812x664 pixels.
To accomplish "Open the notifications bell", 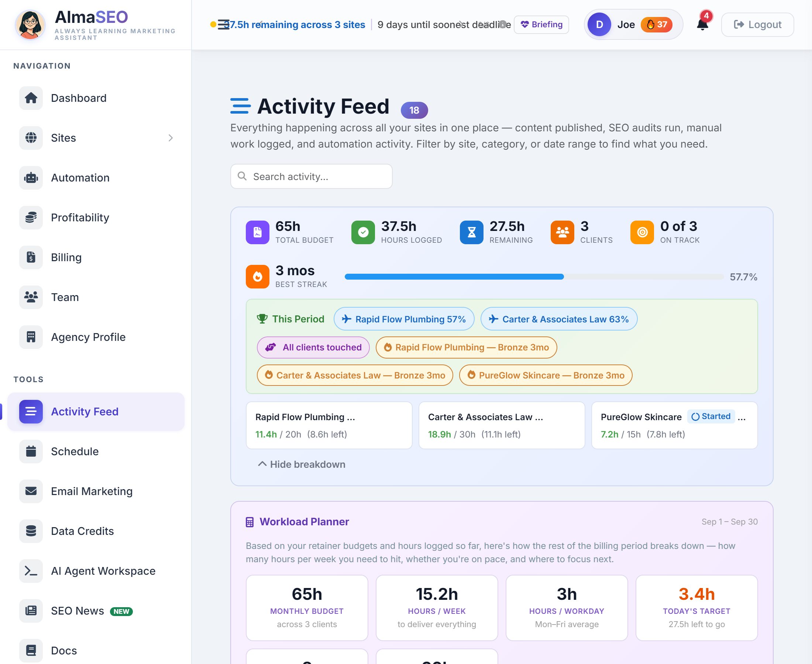I will pyautogui.click(x=702, y=24).
